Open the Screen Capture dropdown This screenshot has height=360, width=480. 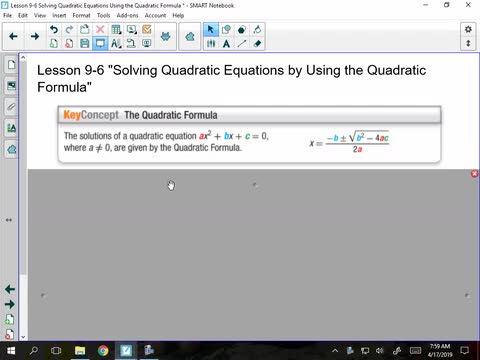[131, 30]
